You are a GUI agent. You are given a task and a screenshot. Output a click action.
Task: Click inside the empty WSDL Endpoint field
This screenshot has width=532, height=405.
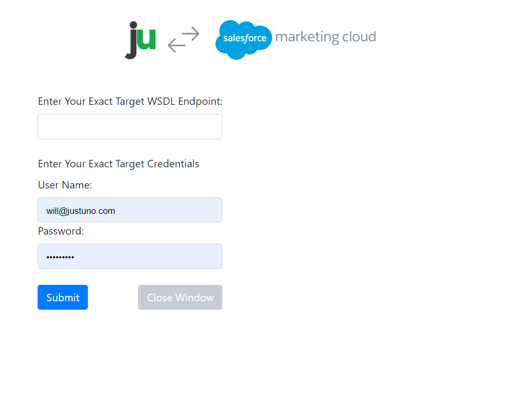coord(130,126)
